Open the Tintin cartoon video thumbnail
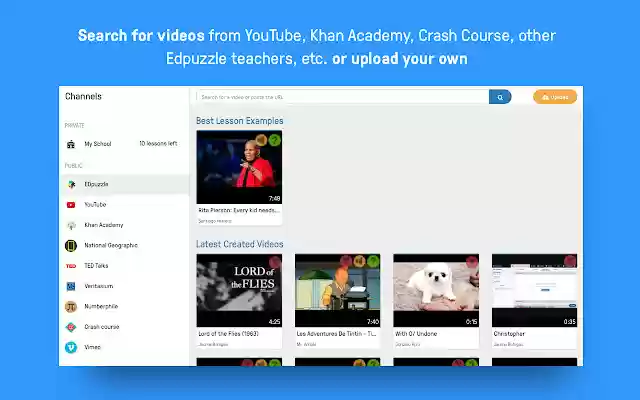The width and height of the screenshot is (640, 400). [338, 290]
